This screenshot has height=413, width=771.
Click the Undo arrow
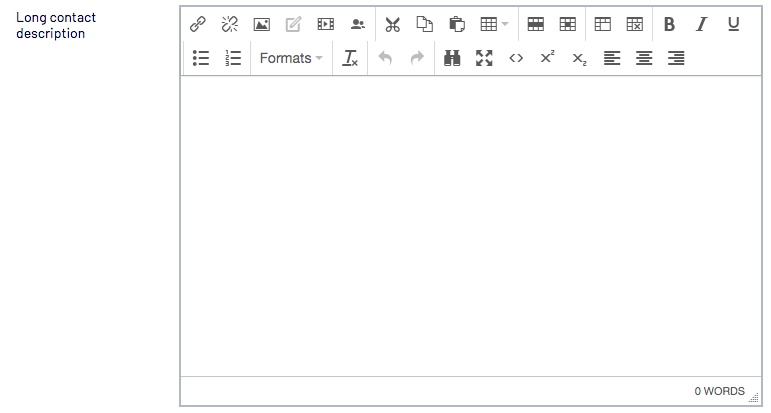385,58
